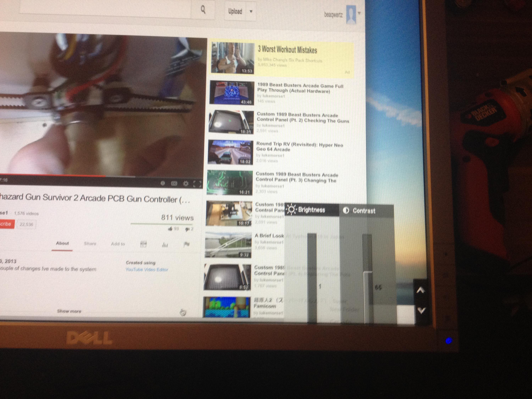This screenshot has height=399, width=532.
Task: Open the 3 Worst Workout Mistakes ad
Action: click(287, 49)
